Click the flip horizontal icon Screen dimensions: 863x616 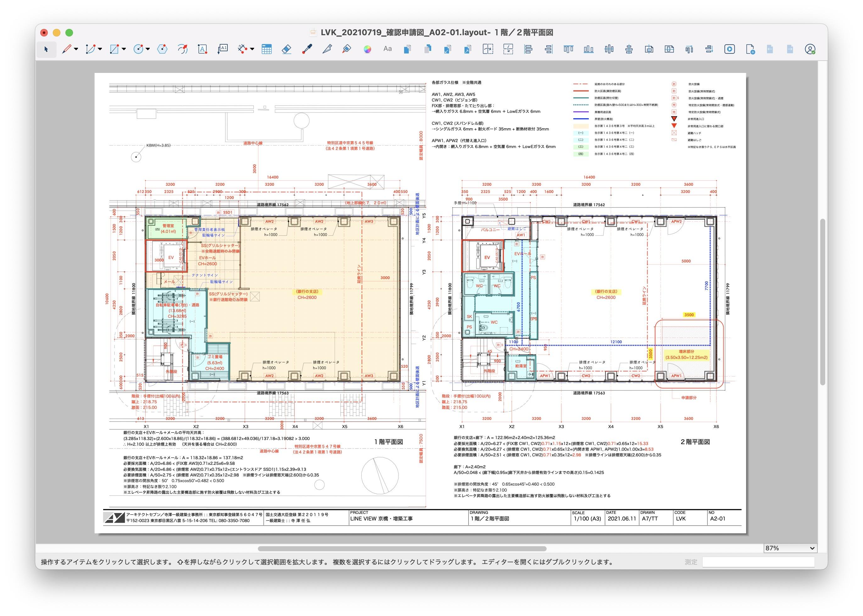click(x=488, y=49)
